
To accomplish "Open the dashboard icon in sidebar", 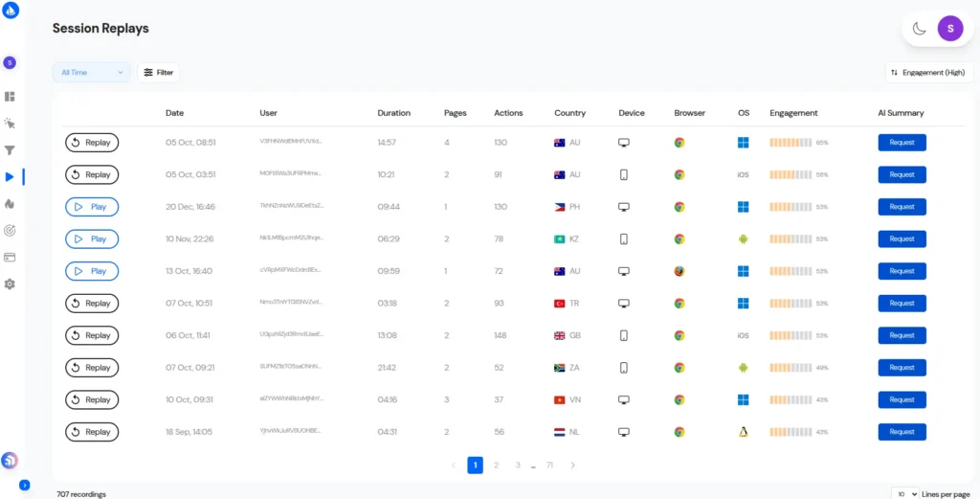I will pos(10,97).
